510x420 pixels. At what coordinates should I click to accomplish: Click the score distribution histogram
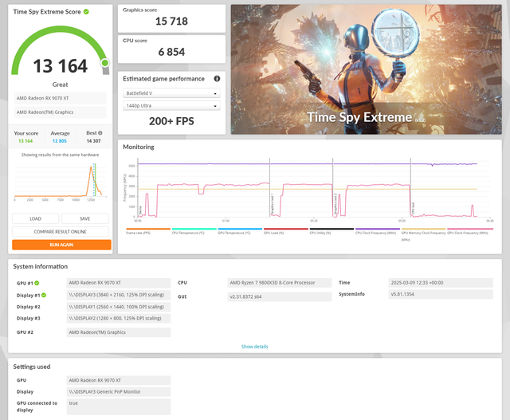61,182
